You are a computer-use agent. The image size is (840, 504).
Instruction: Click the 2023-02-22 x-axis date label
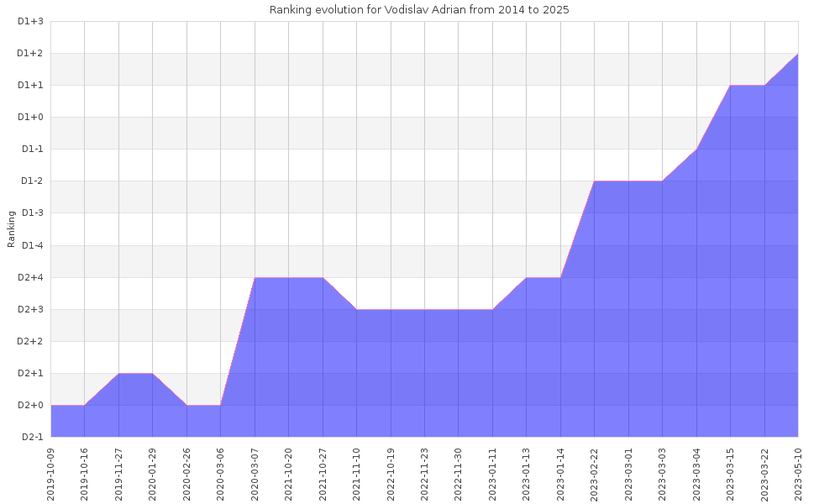595,473
